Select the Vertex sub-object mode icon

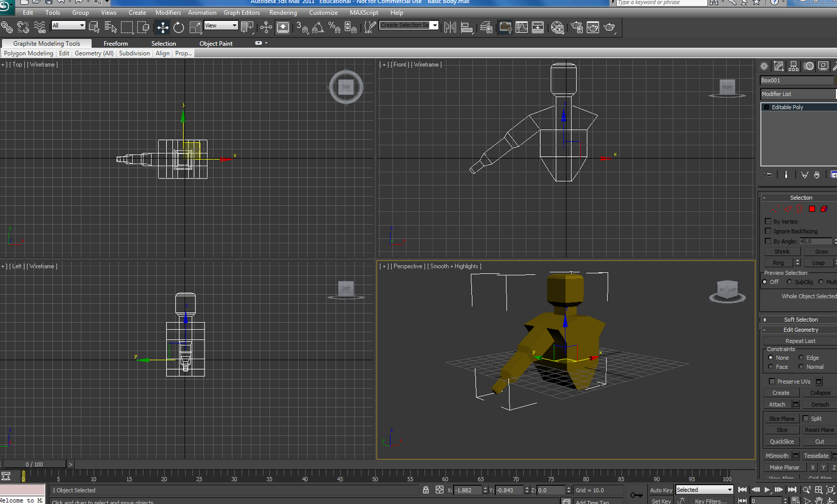tap(775, 209)
